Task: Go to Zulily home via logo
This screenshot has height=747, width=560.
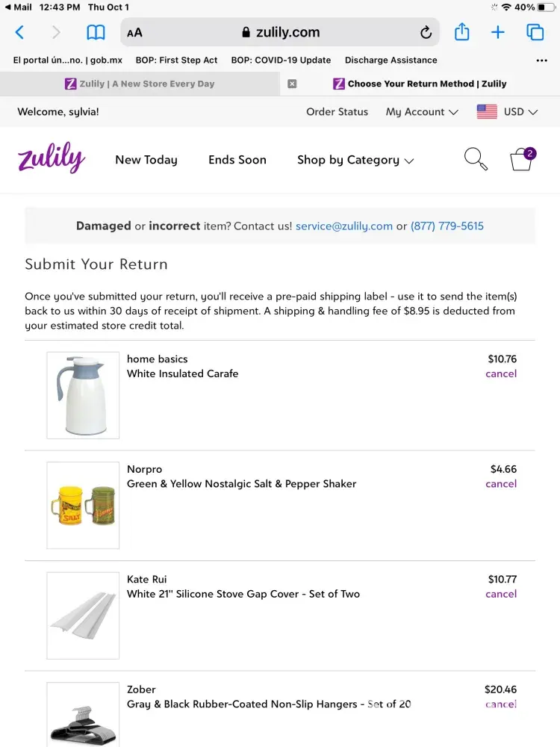Action: point(52,159)
